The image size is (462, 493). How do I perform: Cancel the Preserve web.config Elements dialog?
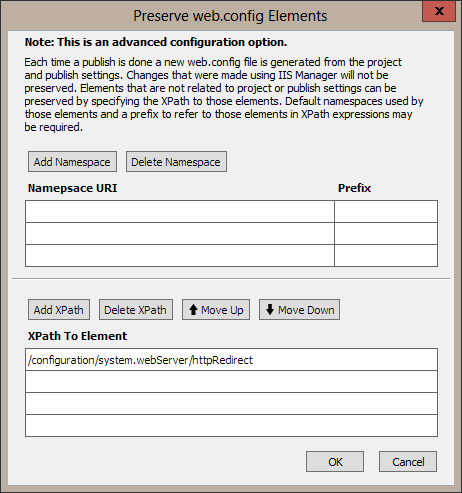tap(408, 462)
